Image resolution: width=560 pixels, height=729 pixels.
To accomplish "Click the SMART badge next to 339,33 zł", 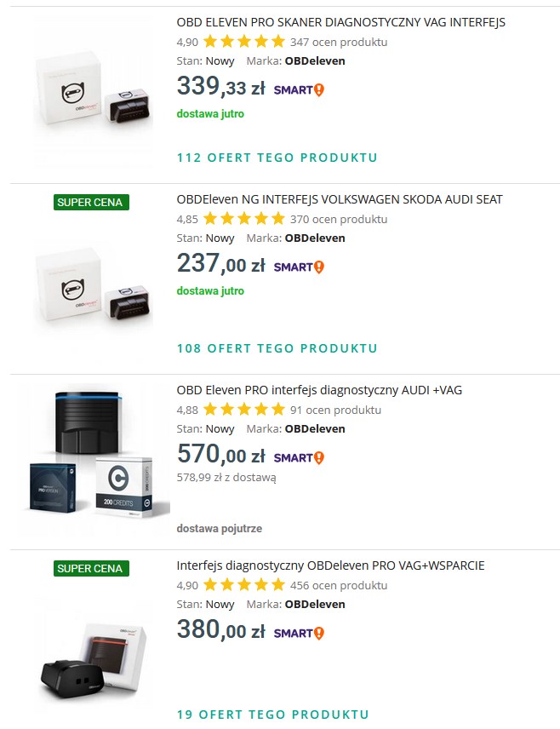I will [299, 89].
